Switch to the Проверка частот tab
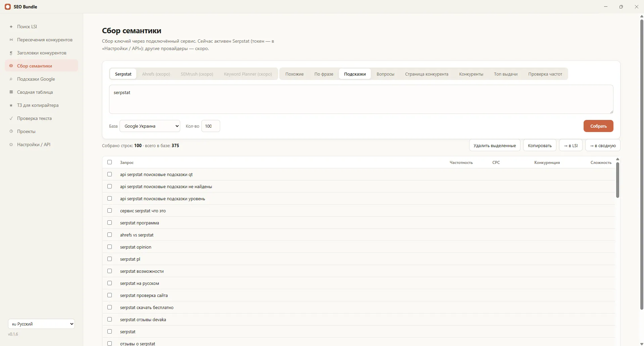The width and height of the screenshot is (644, 346). pos(545,74)
